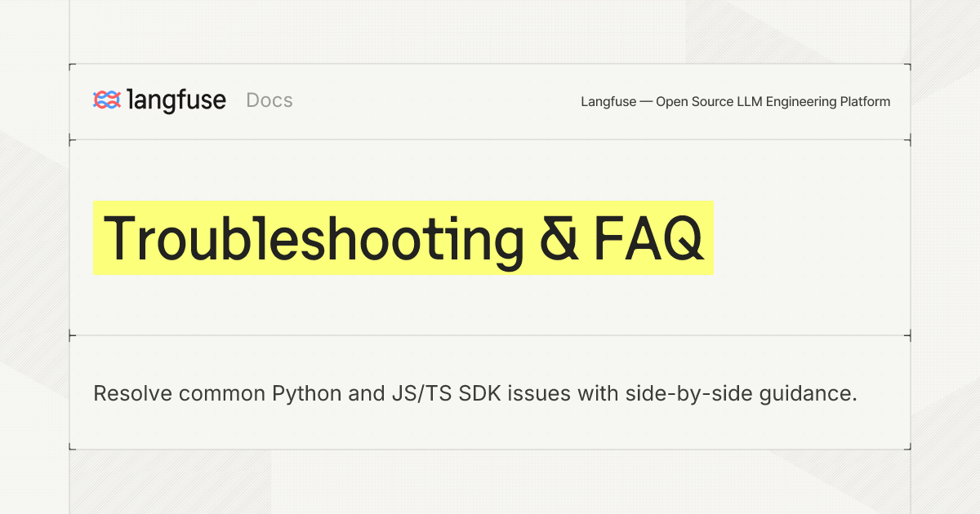
Task: Click the left tick mark above the description
Action: pos(72,335)
